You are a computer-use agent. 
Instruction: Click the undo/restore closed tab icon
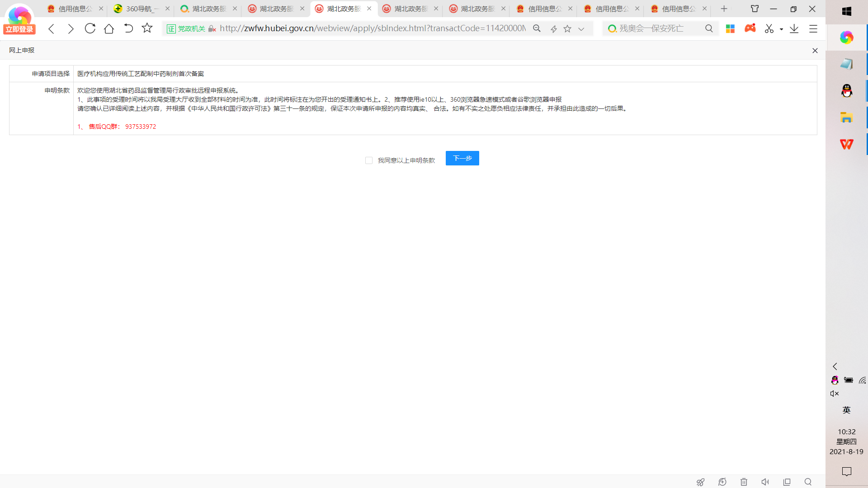pyautogui.click(x=128, y=28)
